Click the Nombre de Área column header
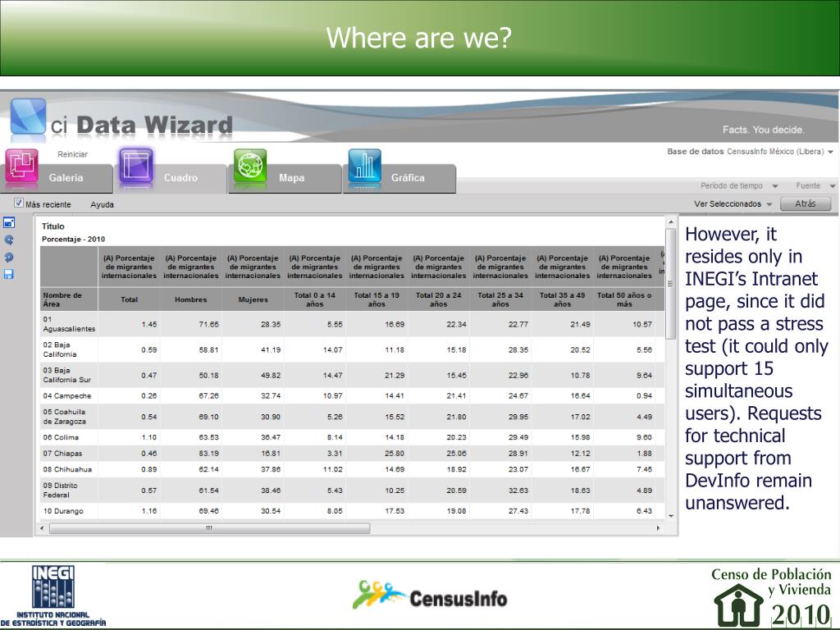 pyautogui.click(x=69, y=299)
